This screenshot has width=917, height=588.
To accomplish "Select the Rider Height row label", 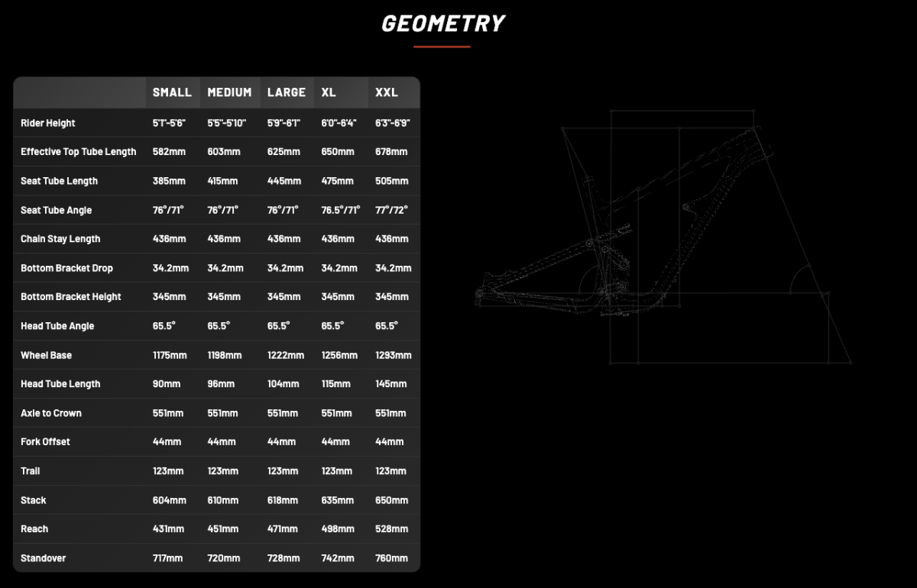I will [48, 123].
